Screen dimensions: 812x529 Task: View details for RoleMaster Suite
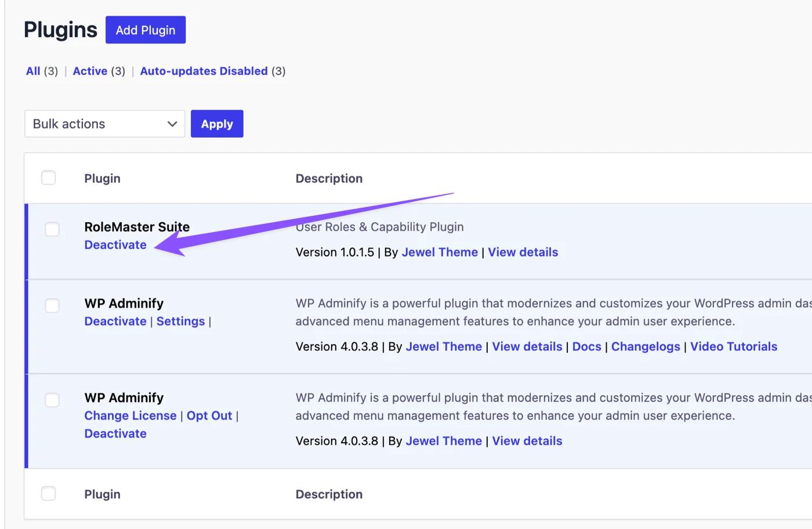(x=523, y=252)
